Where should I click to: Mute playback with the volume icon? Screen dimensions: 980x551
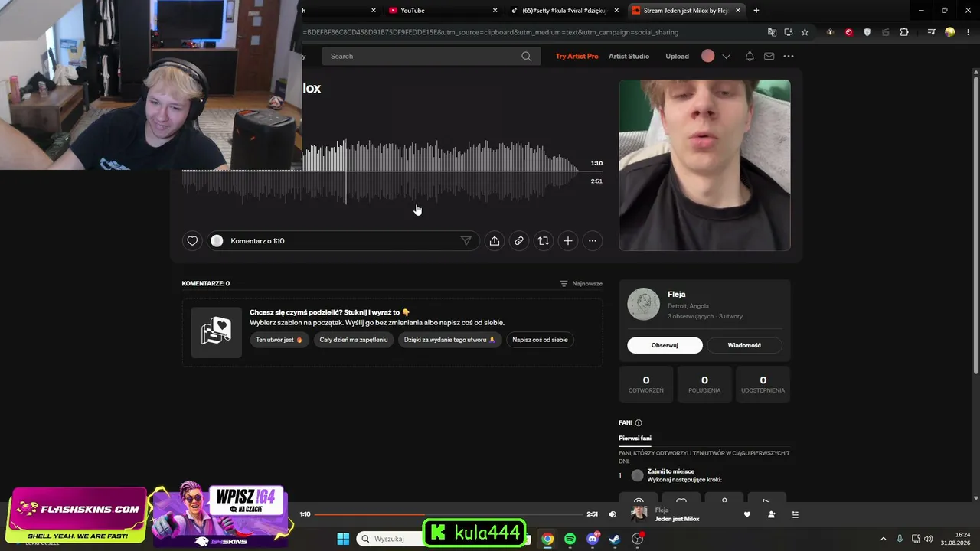click(x=612, y=514)
